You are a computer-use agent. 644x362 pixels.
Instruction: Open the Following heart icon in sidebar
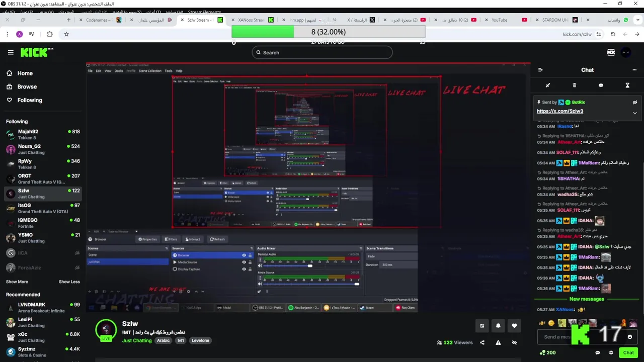click(10, 100)
